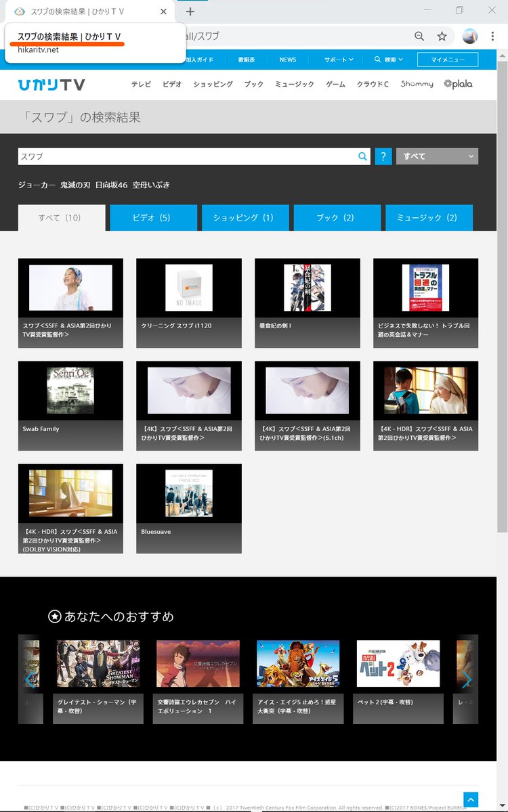Image resolution: width=508 pixels, height=812 pixels.
Task: Click suggested keyword 日向坂46
Action: click(111, 185)
